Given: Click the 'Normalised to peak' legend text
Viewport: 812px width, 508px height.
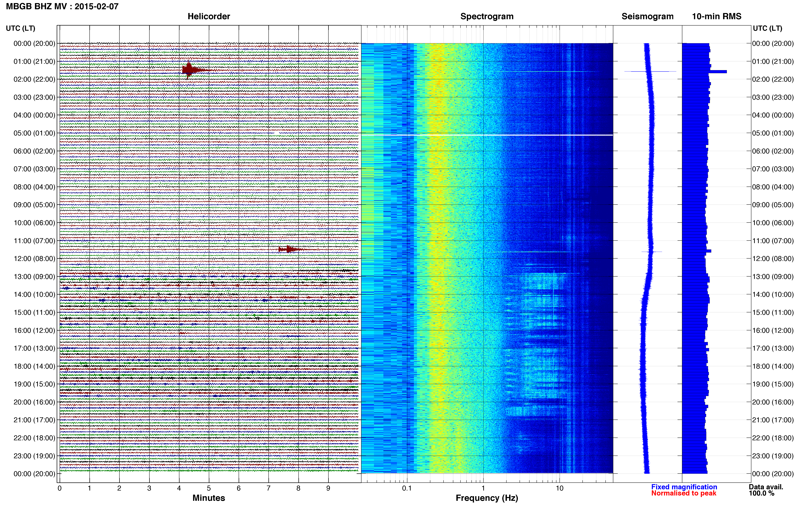Looking at the screenshot, I should pos(684,493).
